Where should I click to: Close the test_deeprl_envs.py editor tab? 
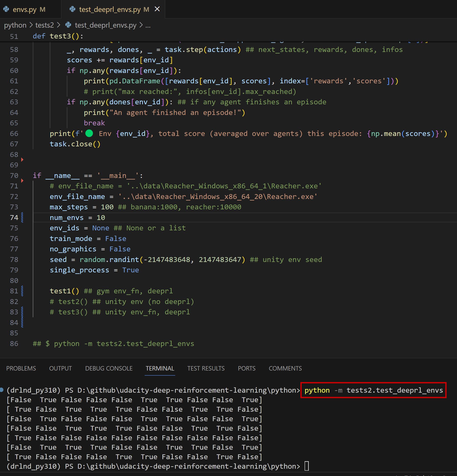(x=157, y=9)
